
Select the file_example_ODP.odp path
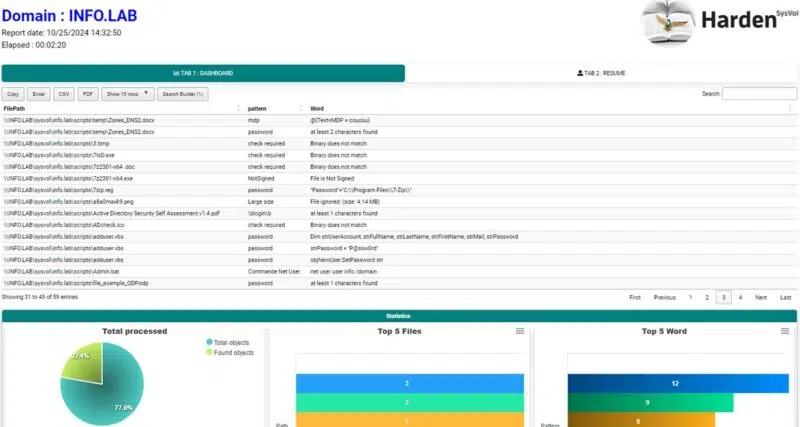tap(76, 283)
